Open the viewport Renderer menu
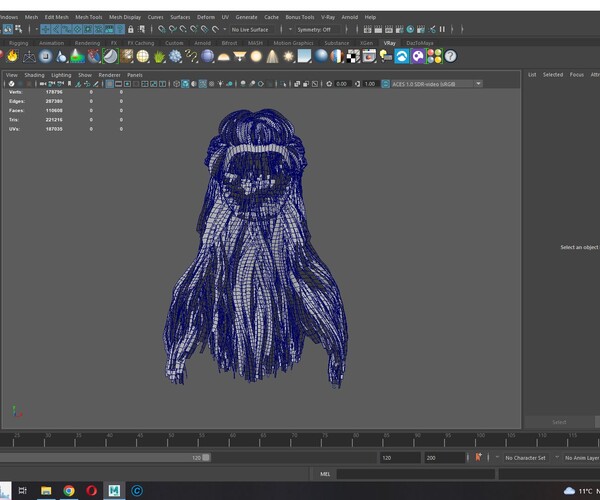The width and height of the screenshot is (600, 500). 109,75
